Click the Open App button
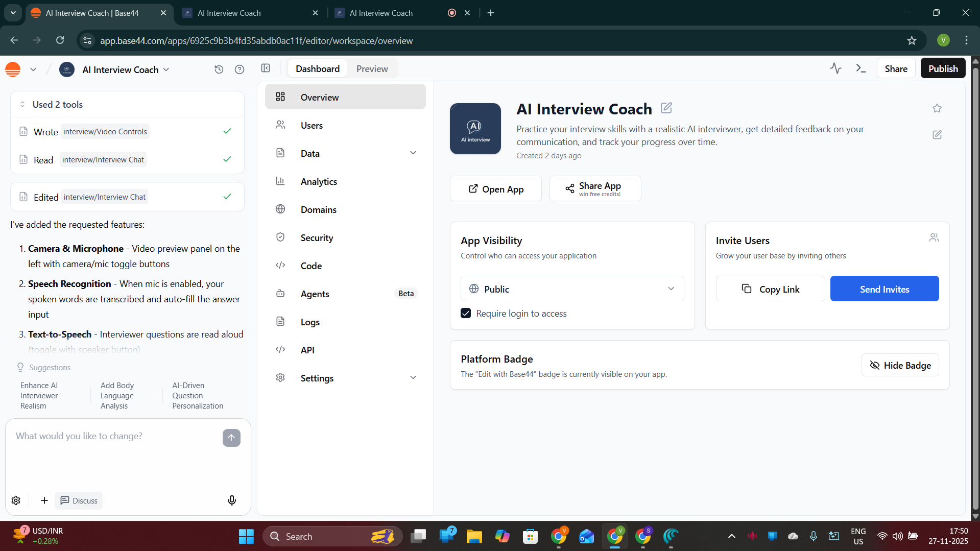 (x=495, y=189)
